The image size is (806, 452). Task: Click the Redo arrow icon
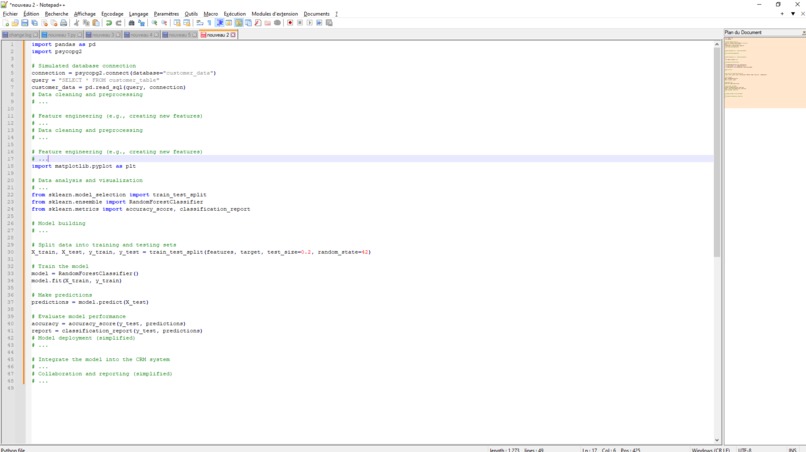[x=118, y=23]
